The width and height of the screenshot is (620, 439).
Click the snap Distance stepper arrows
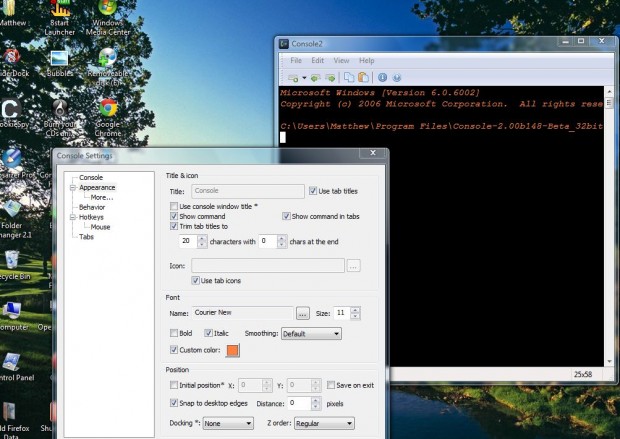pyautogui.click(x=316, y=403)
